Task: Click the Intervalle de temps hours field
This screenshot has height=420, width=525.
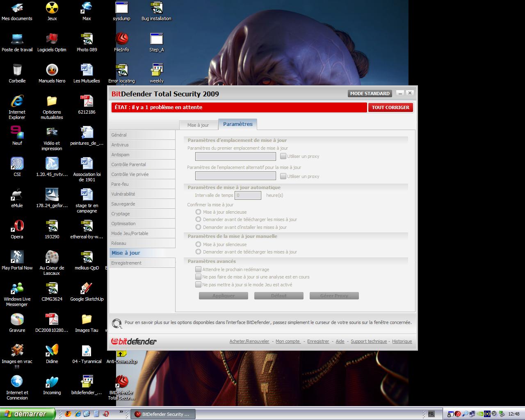Action: (x=248, y=195)
